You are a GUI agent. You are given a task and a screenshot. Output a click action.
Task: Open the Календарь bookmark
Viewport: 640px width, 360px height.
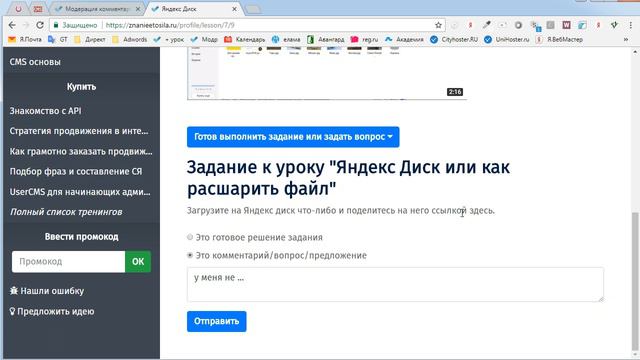pyautogui.click(x=244, y=40)
